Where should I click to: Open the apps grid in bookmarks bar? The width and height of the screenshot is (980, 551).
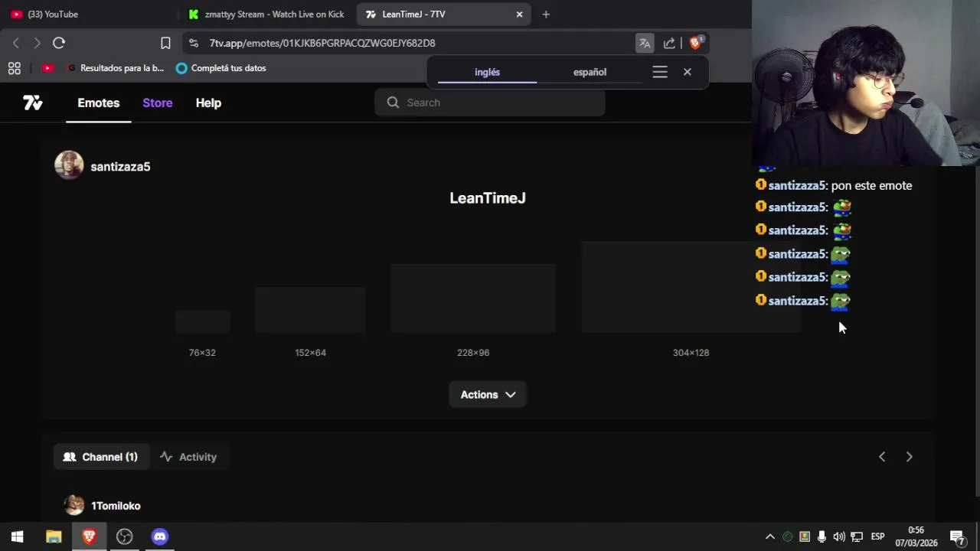(x=14, y=68)
